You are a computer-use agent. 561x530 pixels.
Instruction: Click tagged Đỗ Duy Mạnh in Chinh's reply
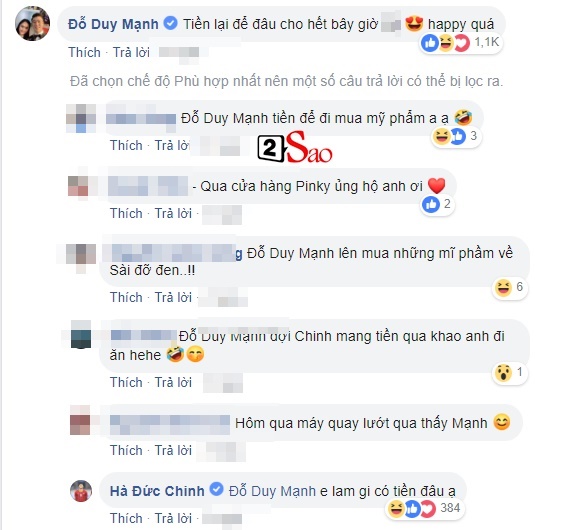272,491
